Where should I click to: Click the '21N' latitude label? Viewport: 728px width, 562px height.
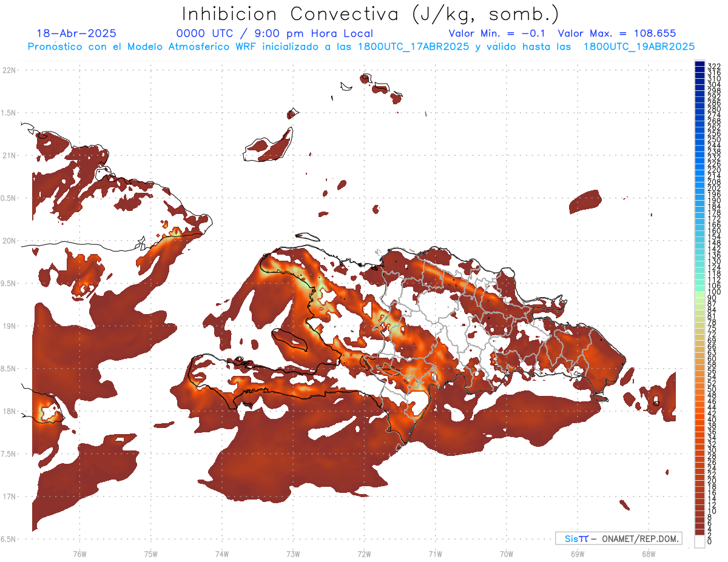pos(10,156)
